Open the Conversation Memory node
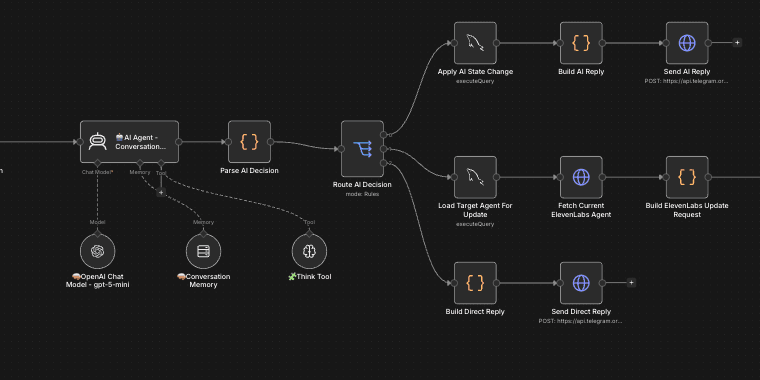The image size is (760, 380). pos(204,251)
